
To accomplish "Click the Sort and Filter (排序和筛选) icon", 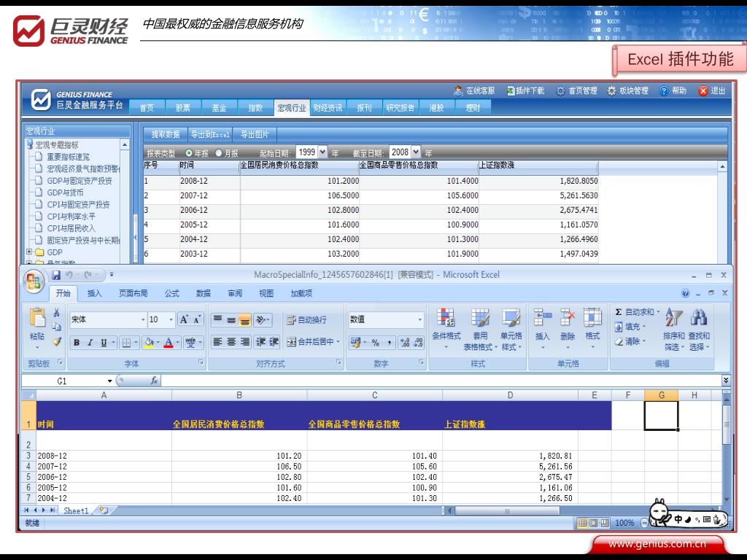I will pyautogui.click(x=673, y=318).
